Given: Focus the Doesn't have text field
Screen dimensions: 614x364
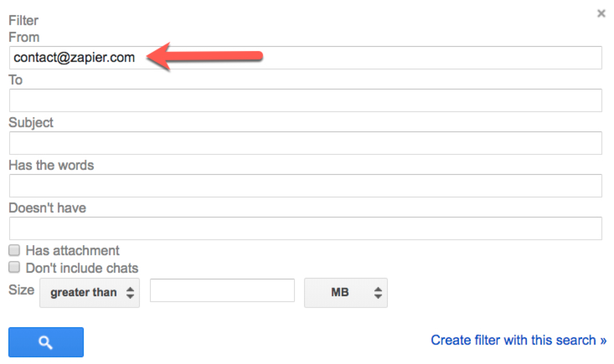Looking at the screenshot, I should tap(305, 228).
